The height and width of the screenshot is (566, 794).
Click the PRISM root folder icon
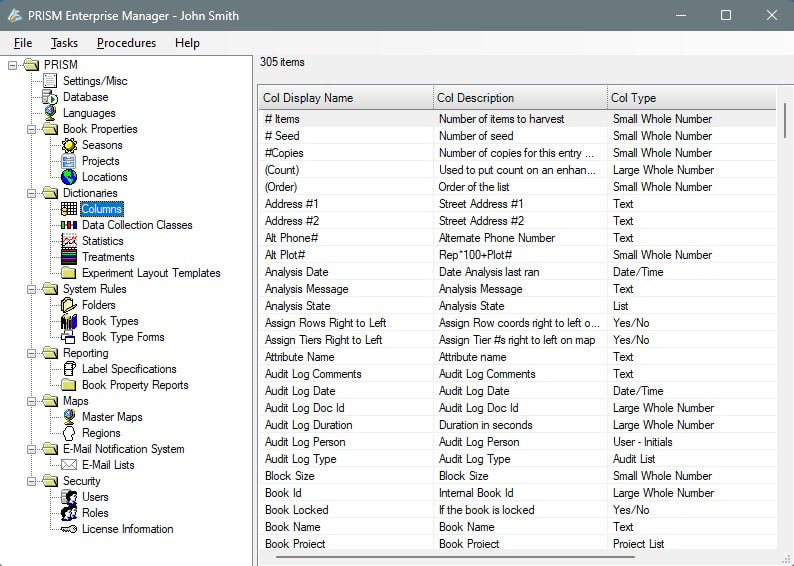pos(31,65)
